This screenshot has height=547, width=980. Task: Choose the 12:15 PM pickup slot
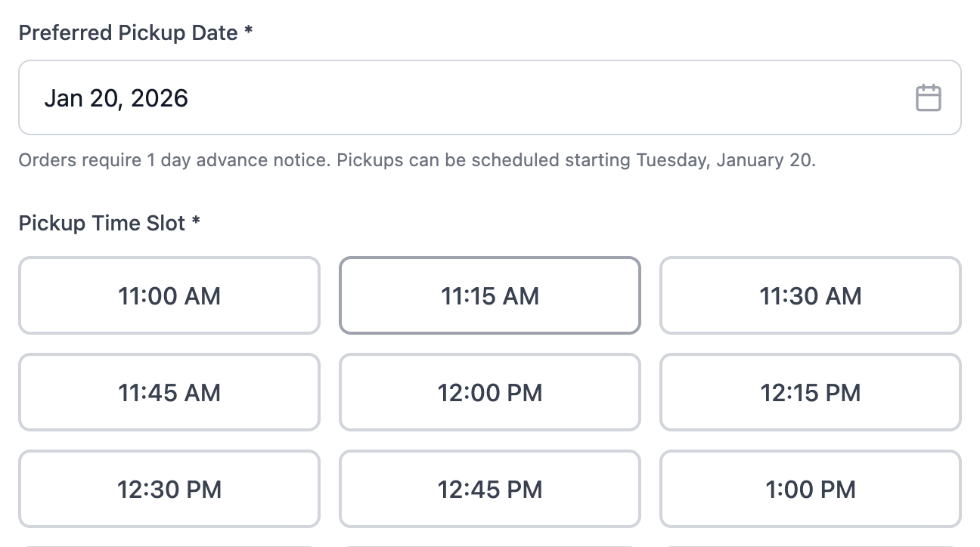click(x=811, y=392)
